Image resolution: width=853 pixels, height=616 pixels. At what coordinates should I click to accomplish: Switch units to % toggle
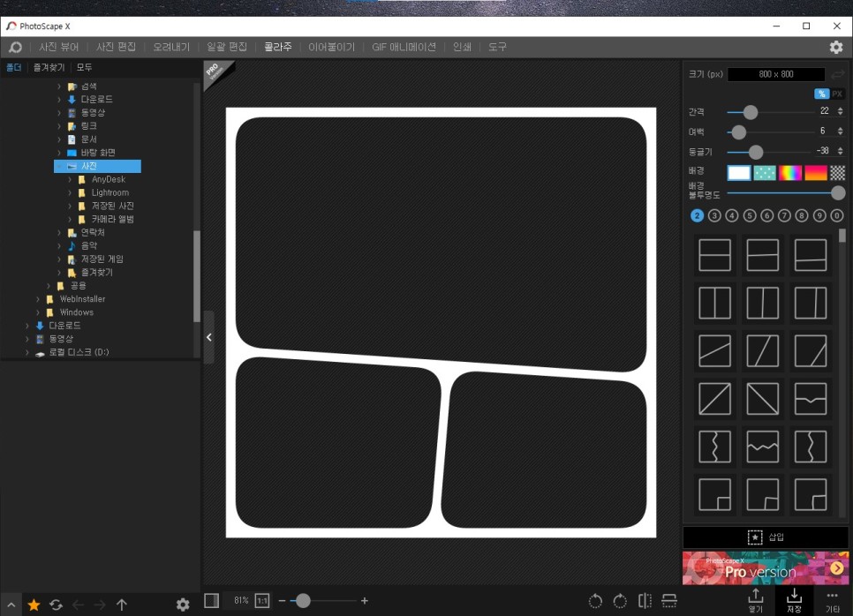tap(822, 94)
